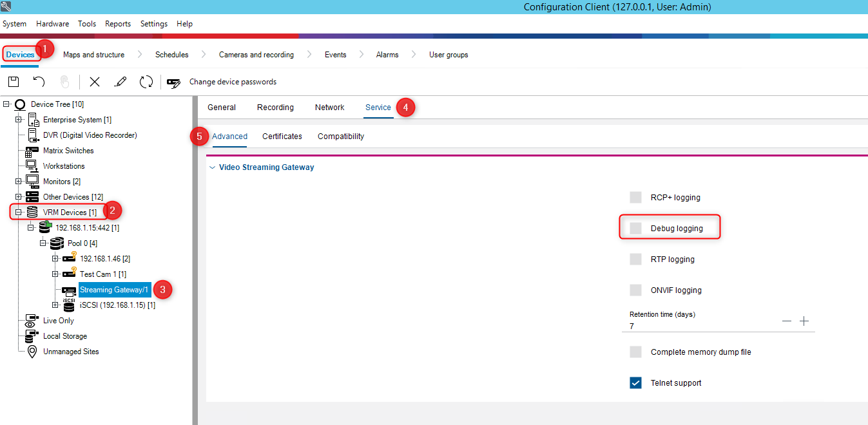Click the Matrix Switches icon in tree
This screenshot has height=425, width=868.
click(x=32, y=151)
